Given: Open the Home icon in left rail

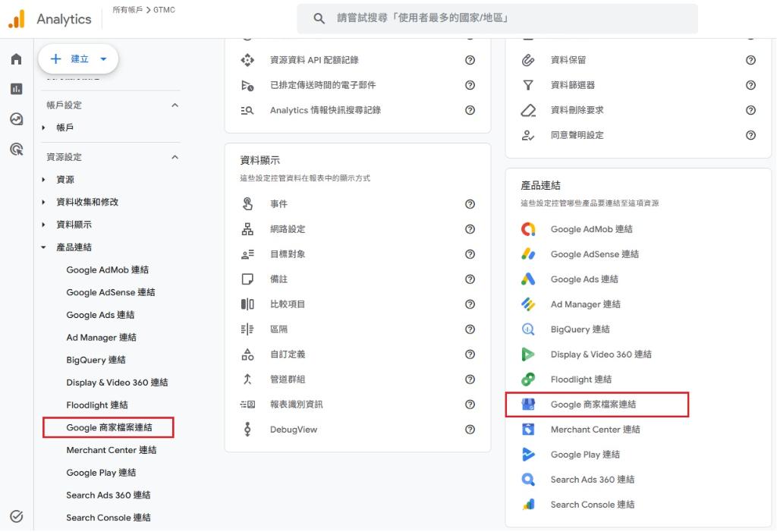Looking at the screenshot, I should click(17, 59).
